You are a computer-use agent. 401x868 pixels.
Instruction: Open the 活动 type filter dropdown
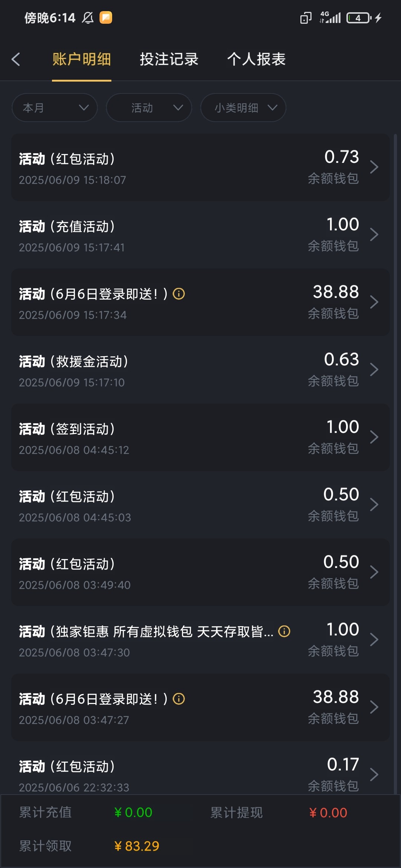click(x=149, y=108)
